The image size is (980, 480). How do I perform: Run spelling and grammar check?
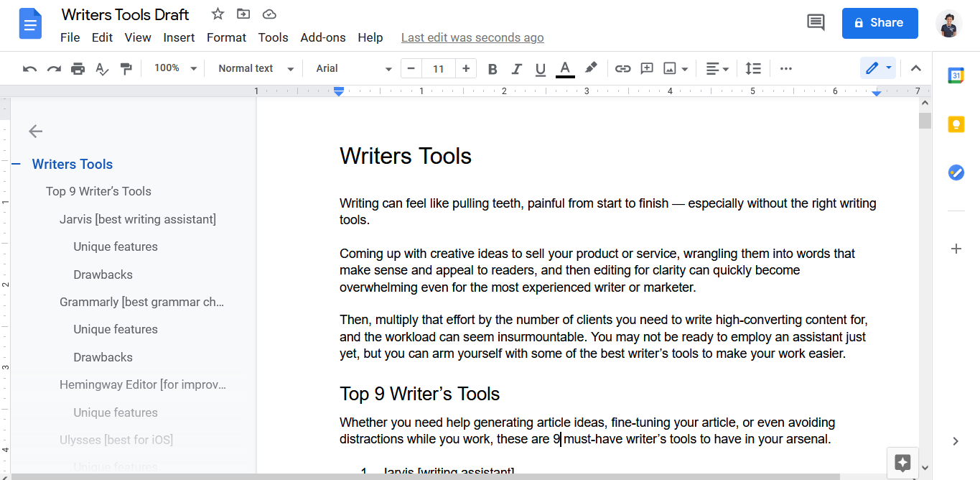pyautogui.click(x=102, y=69)
